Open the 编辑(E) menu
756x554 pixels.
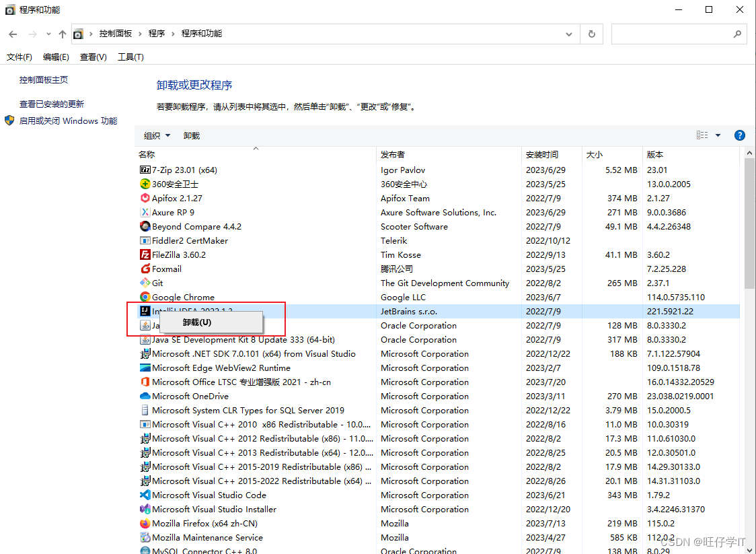pos(56,57)
